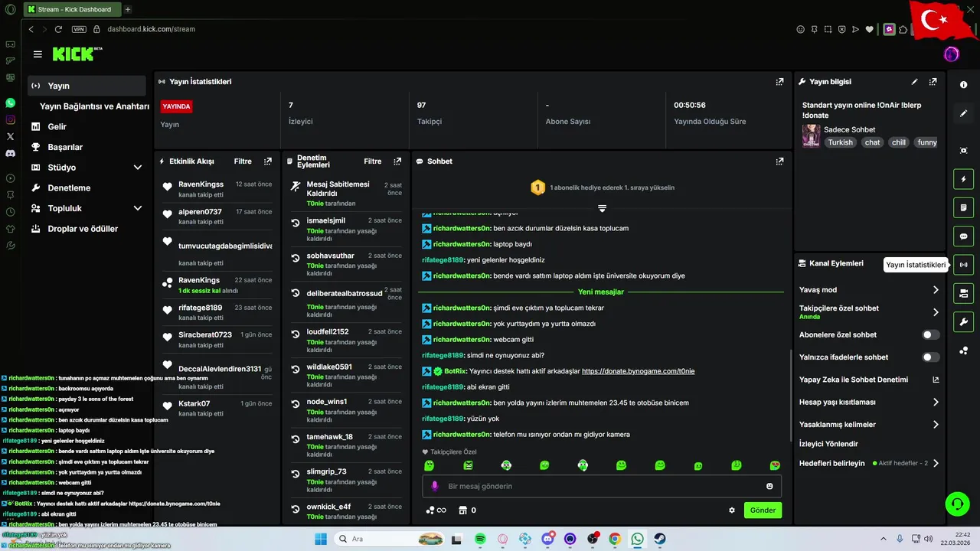Open the emoji picker in message box
Screen dimensions: 980x551
(x=769, y=486)
